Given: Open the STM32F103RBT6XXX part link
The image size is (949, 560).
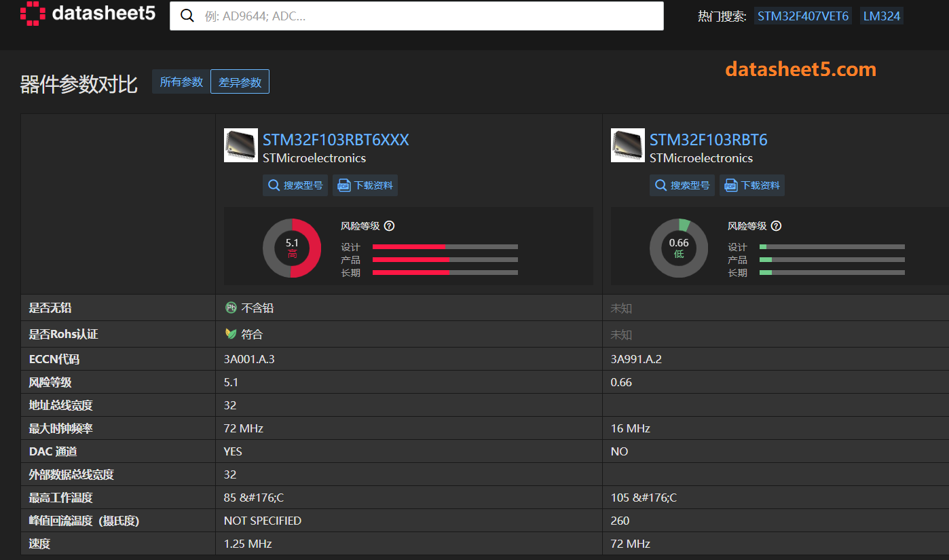Looking at the screenshot, I should (336, 140).
